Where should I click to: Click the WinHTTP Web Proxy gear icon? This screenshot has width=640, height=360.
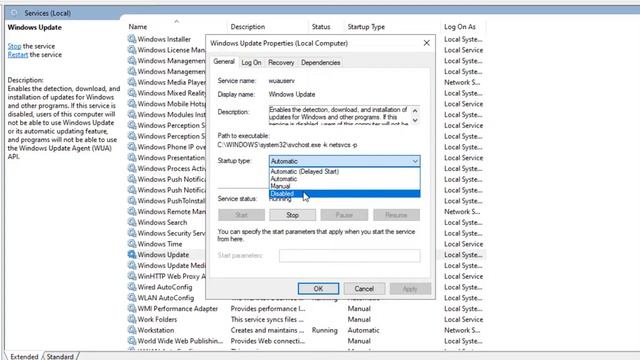(132, 276)
